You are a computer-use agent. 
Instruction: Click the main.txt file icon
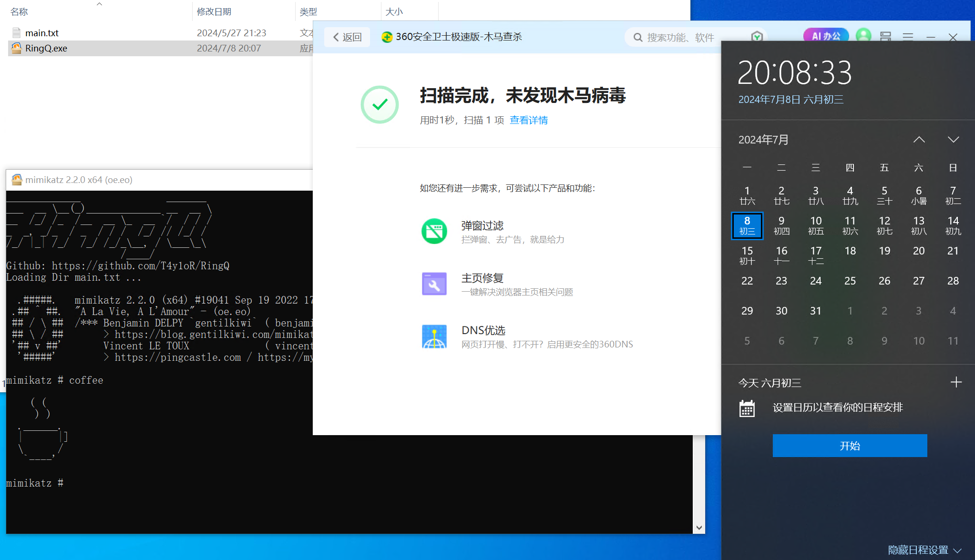coord(16,33)
